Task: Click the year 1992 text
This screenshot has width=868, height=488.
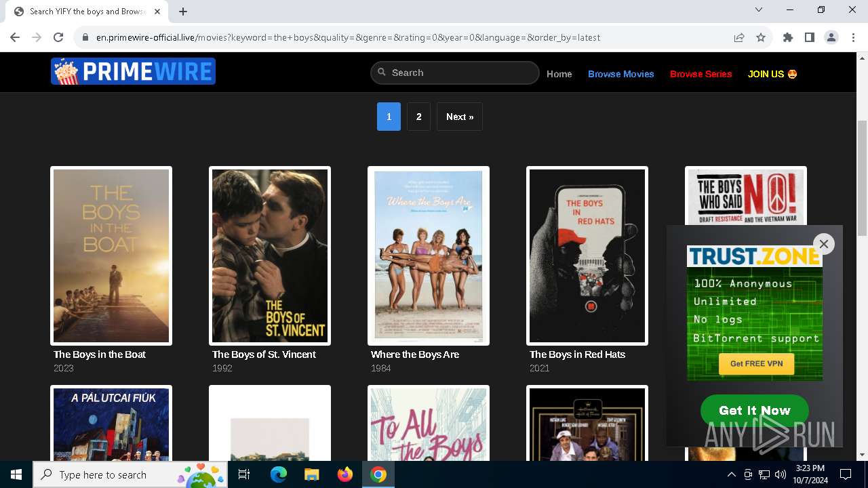Action: pos(222,368)
